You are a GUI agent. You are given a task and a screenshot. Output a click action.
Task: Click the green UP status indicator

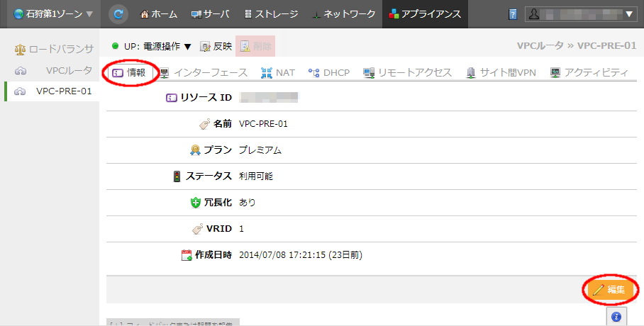tap(116, 46)
